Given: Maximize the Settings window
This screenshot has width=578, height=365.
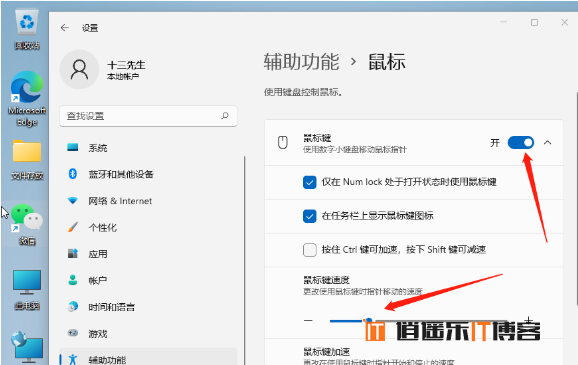Looking at the screenshot, I should (x=534, y=22).
